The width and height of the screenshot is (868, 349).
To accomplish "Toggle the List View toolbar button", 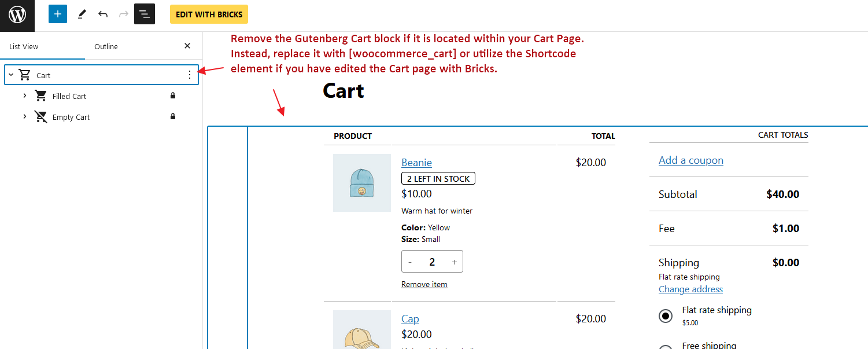I will click(145, 14).
